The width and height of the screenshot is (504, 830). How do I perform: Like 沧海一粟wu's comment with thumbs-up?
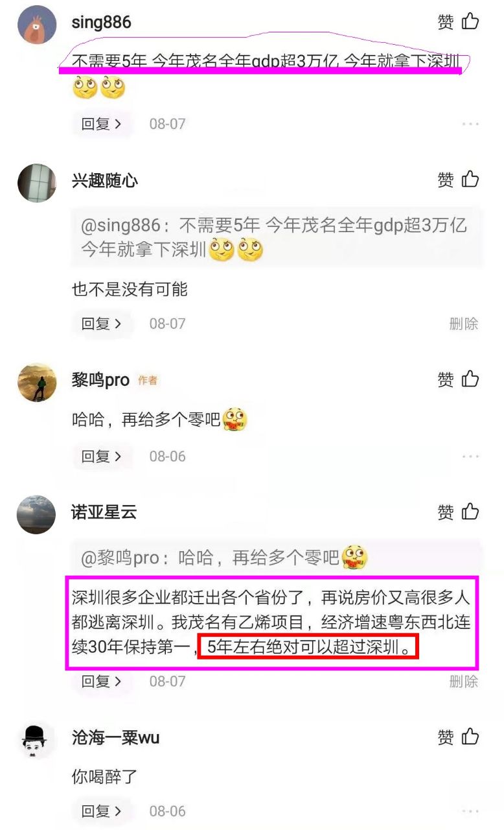click(470, 737)
